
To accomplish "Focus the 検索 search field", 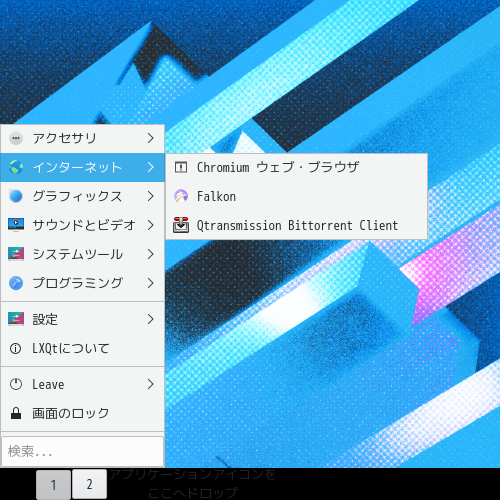I will point(83,451).
